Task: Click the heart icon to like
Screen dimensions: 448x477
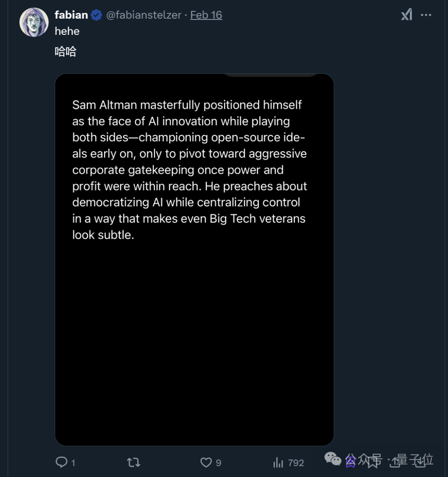Action: pyautogui.click(x=206, y=462)
